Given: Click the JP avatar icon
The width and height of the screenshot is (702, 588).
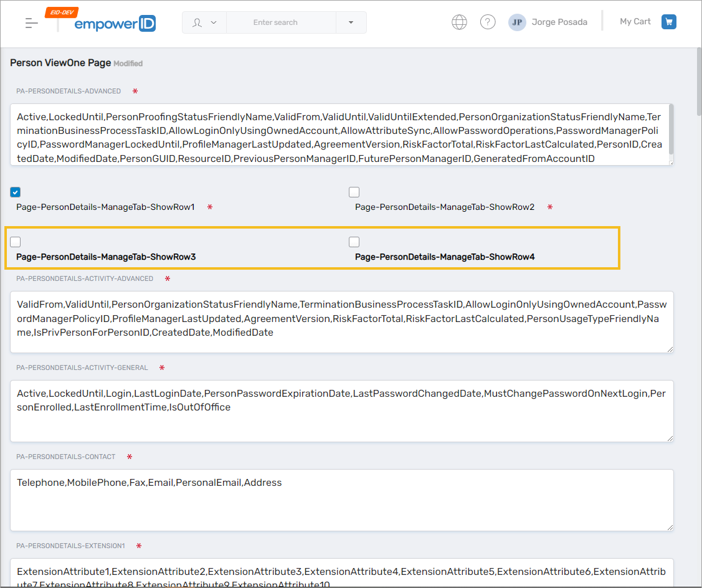Looking at the screenshot, I should (517, 22).
